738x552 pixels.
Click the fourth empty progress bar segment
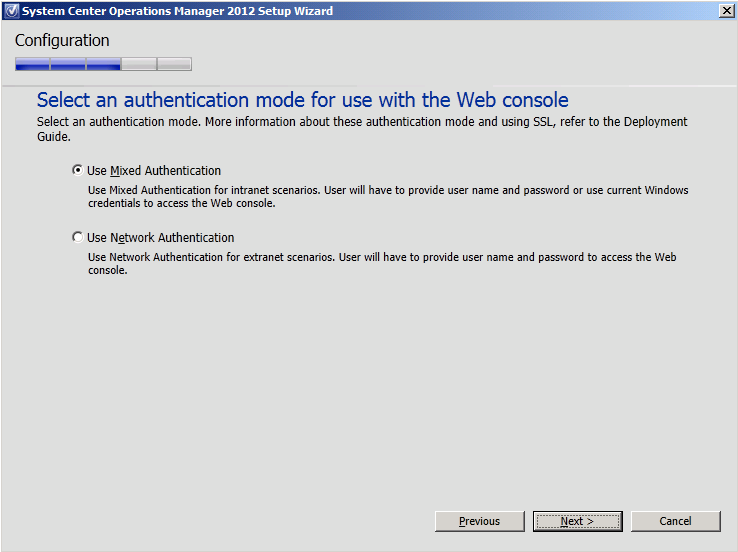(x=139, y=64)
